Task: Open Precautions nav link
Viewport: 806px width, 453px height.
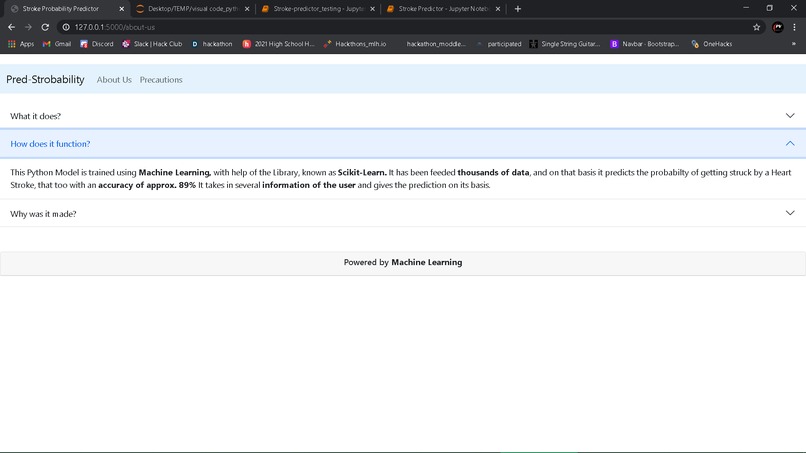Action: 161,80
